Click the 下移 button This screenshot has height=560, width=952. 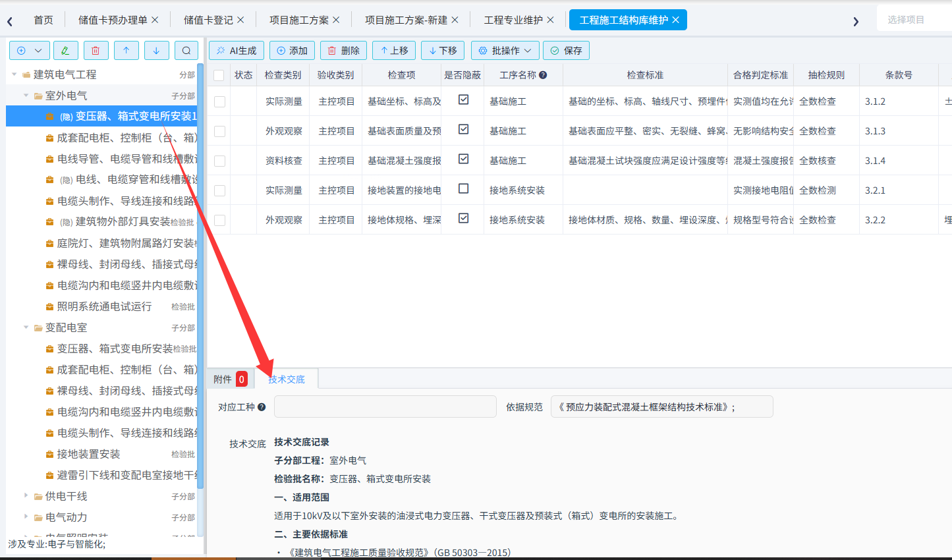443,51
